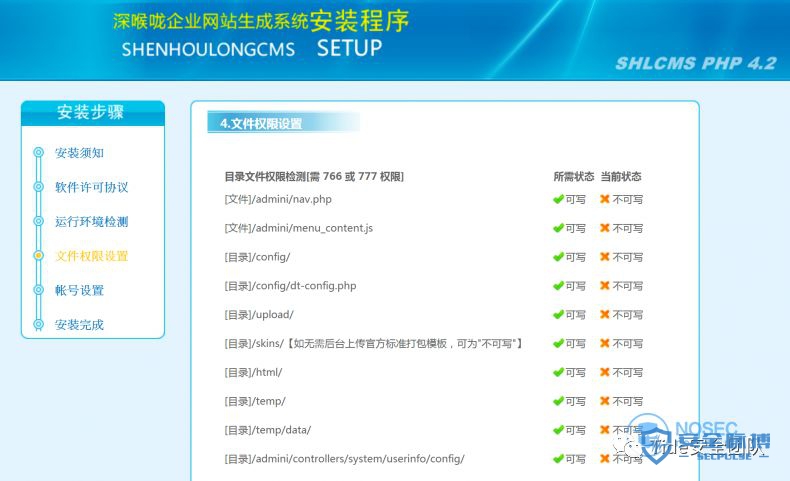Viewport: 790px width, 481px height.
Task: Click green check icon for /config/ row
Action: (x=558, y=257)
